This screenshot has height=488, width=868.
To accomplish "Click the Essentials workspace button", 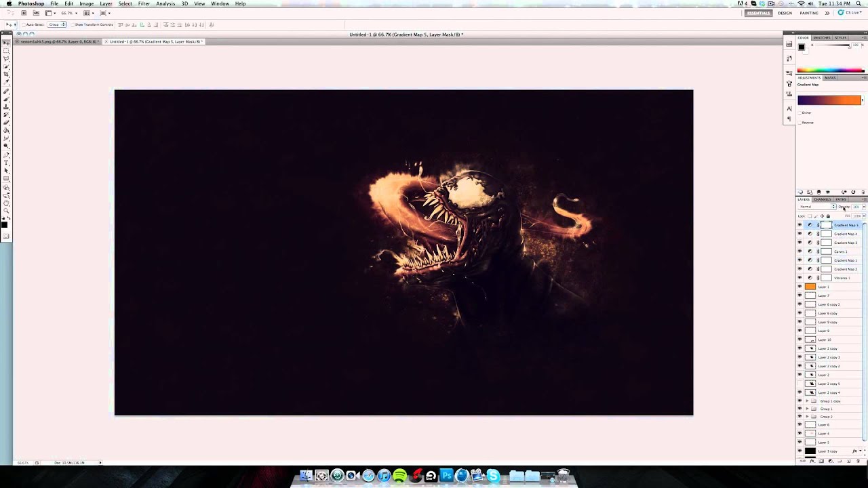I will 758,13.
